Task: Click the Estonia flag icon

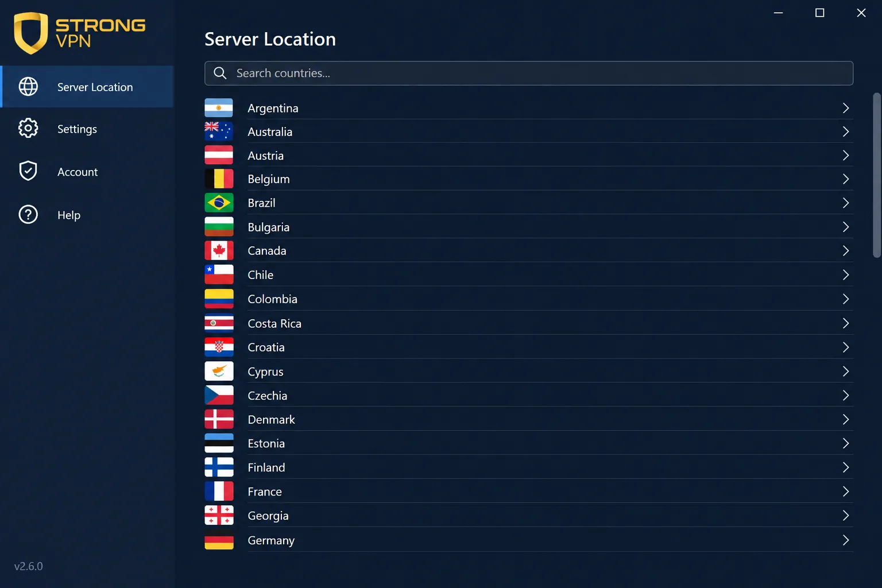Action: 219,443
